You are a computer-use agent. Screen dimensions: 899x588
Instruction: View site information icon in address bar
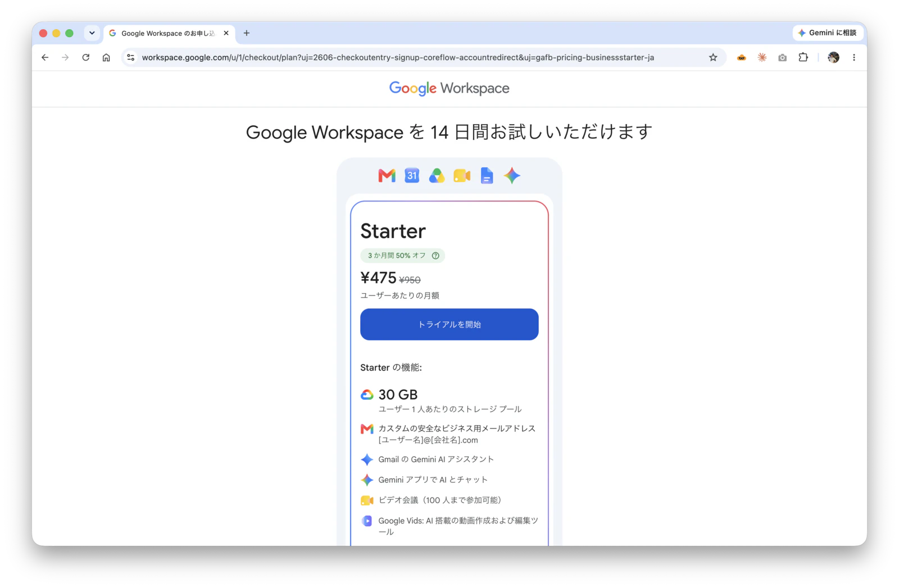click(131, 57)
